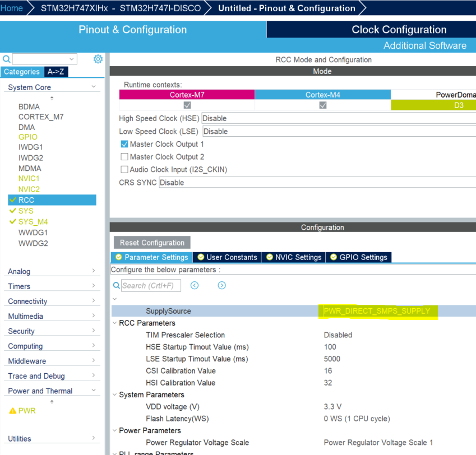Click the settings gear icon in the sidebar
The height and width of the screenshot is (455, 476).
(x=98, y=59)
